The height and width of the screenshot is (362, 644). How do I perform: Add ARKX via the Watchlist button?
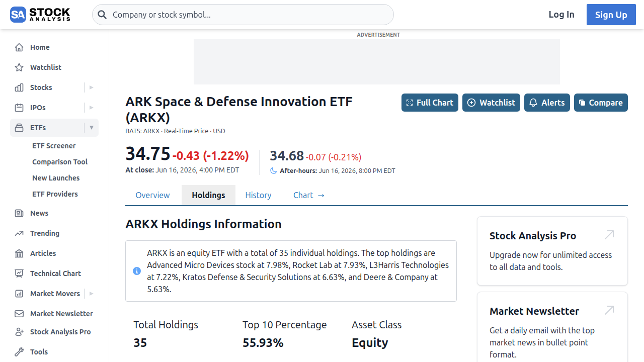[491, 103]
